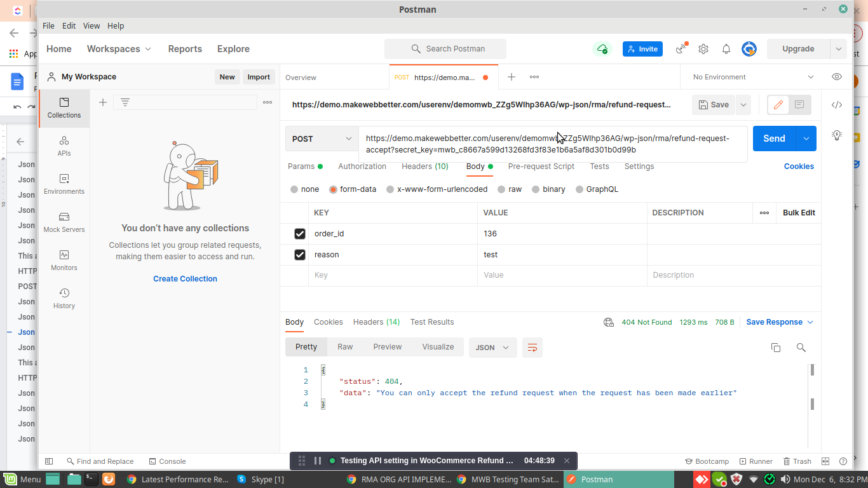The height and width of the screenshot is (488, 868).
Task: Open the Mock Servers sidebar panel
Action: coord(64,222)
